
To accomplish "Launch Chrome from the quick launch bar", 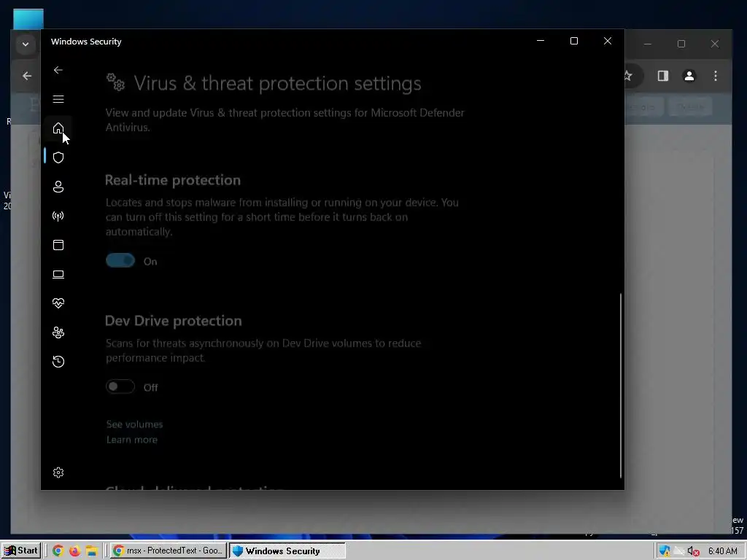I will coord(58,551).
